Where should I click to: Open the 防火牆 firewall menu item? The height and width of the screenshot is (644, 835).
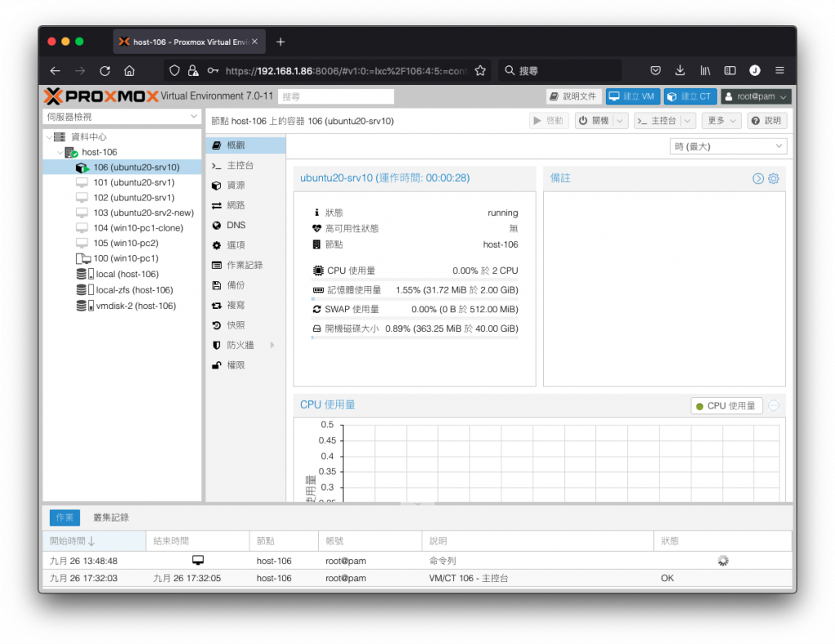click(245, 345)
